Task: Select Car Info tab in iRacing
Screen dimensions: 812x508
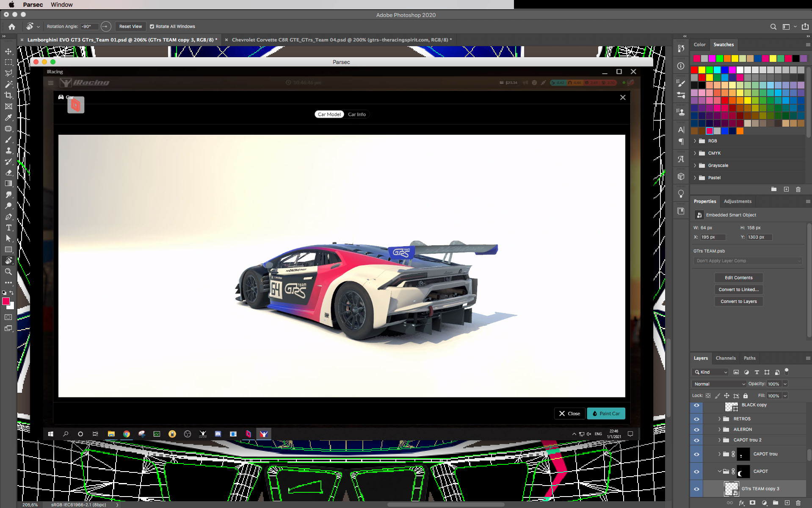Action: [x=357, y=114]
